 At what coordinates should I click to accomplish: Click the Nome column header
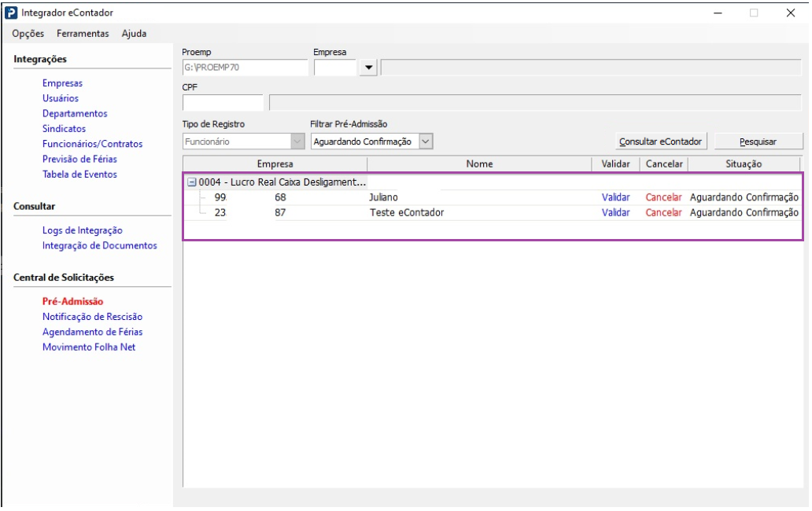(x=479, y=164)
